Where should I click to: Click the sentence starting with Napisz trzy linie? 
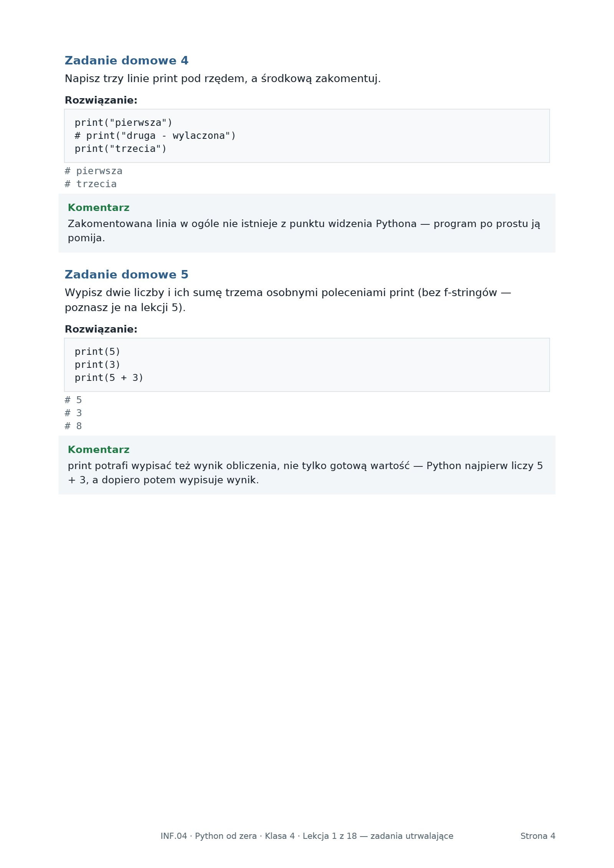tap(223, 79)
